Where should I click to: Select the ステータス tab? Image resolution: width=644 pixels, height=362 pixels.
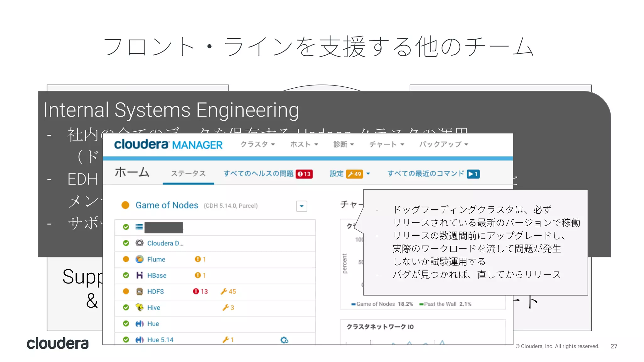pos(188,173)
